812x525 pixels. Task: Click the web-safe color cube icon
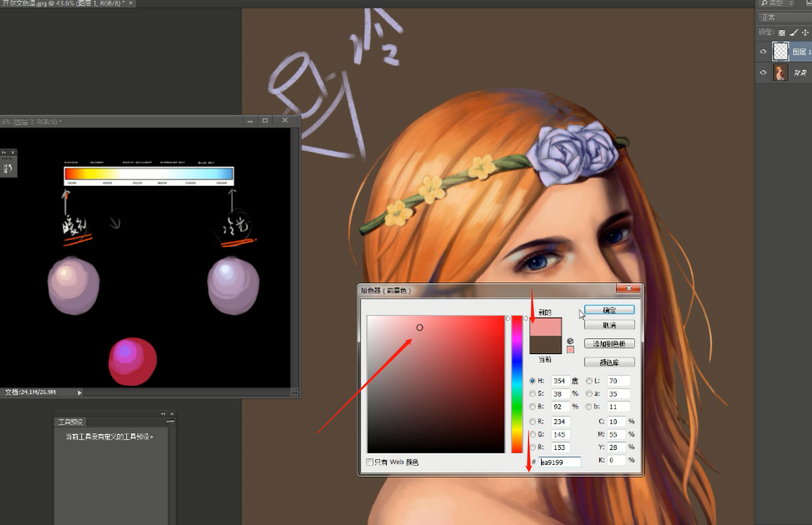click(570, 341)
